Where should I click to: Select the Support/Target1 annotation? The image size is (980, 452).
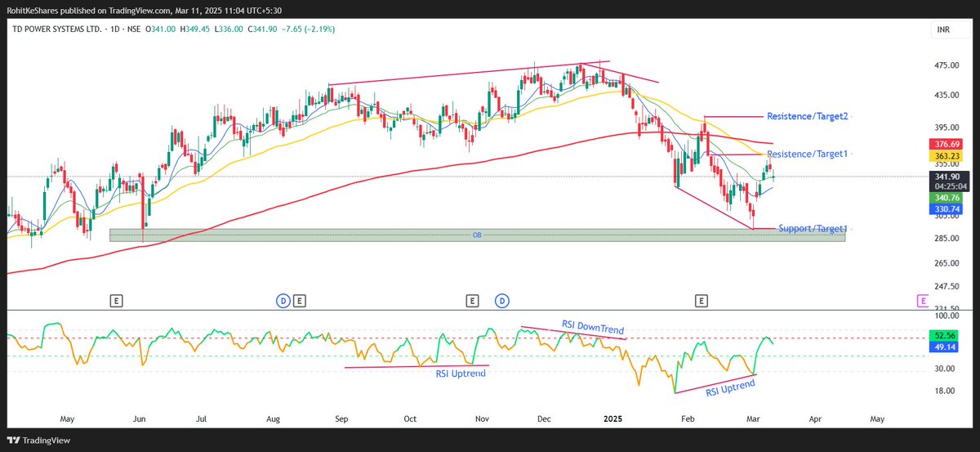[813, 229]
